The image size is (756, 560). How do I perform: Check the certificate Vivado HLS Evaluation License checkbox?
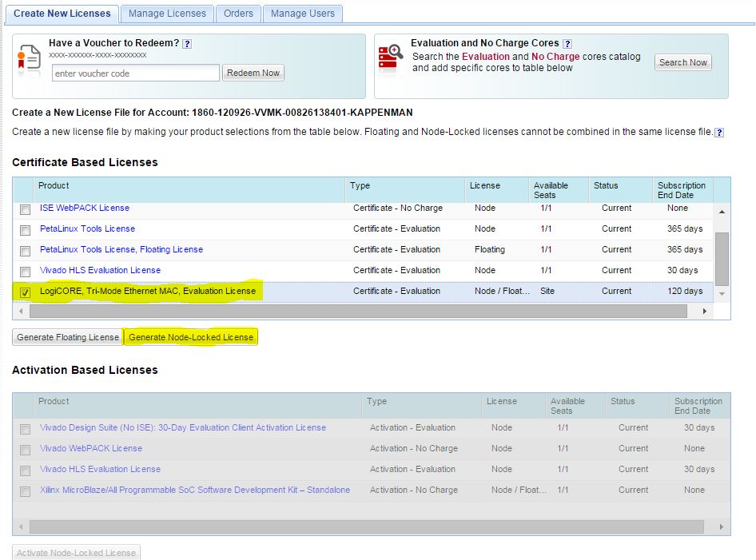(25, 272)
